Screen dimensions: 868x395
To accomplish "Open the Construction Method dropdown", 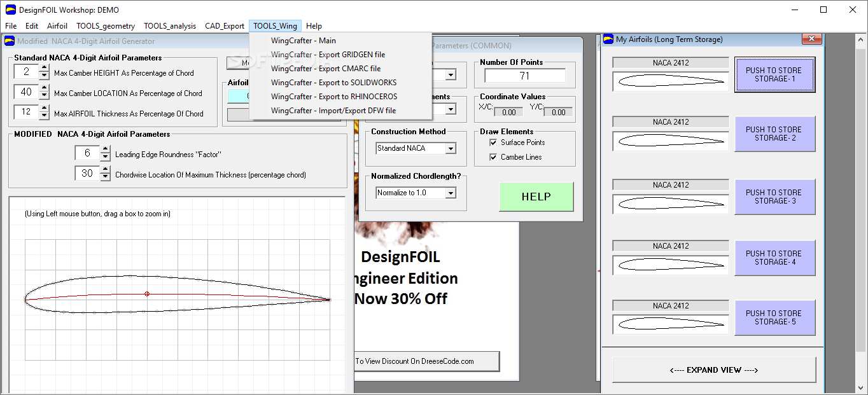I will click(451, 148).
